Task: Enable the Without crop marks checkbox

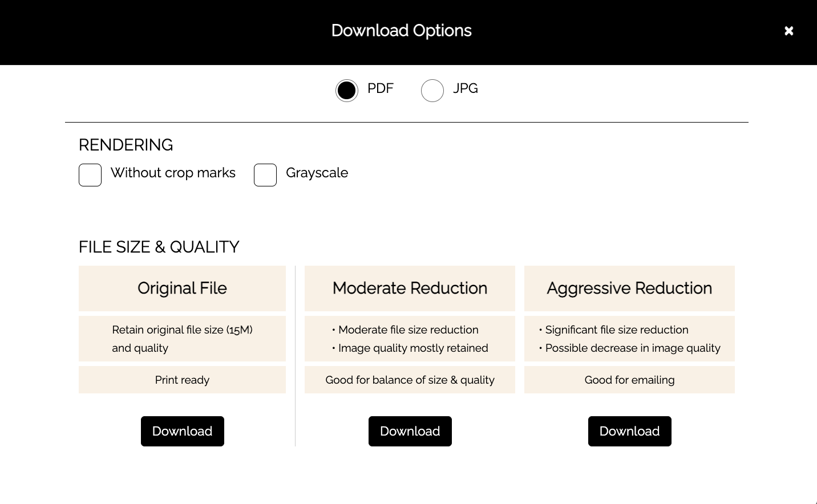Action: 90,175
